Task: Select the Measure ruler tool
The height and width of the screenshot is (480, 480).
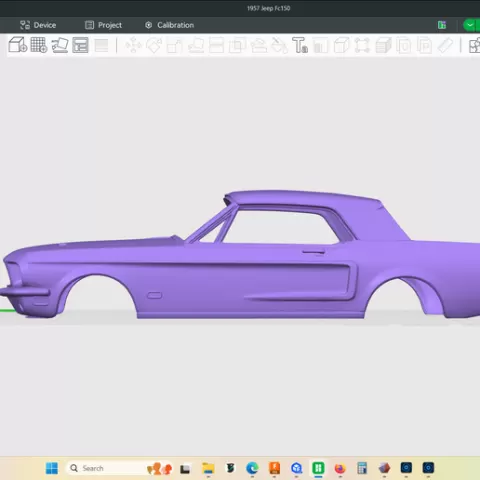Action: 445,45
